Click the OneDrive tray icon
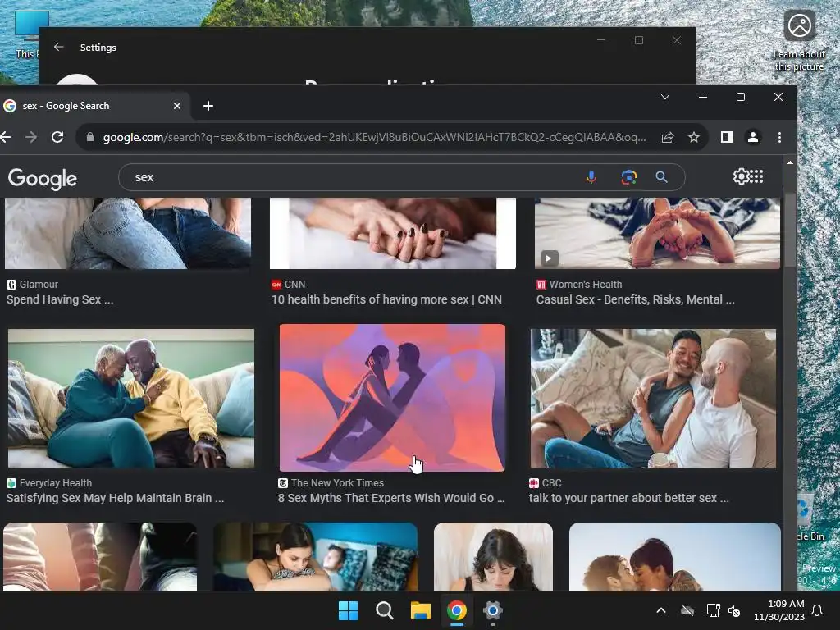This screenshot has width=840, height=630. tap(687, 610)
